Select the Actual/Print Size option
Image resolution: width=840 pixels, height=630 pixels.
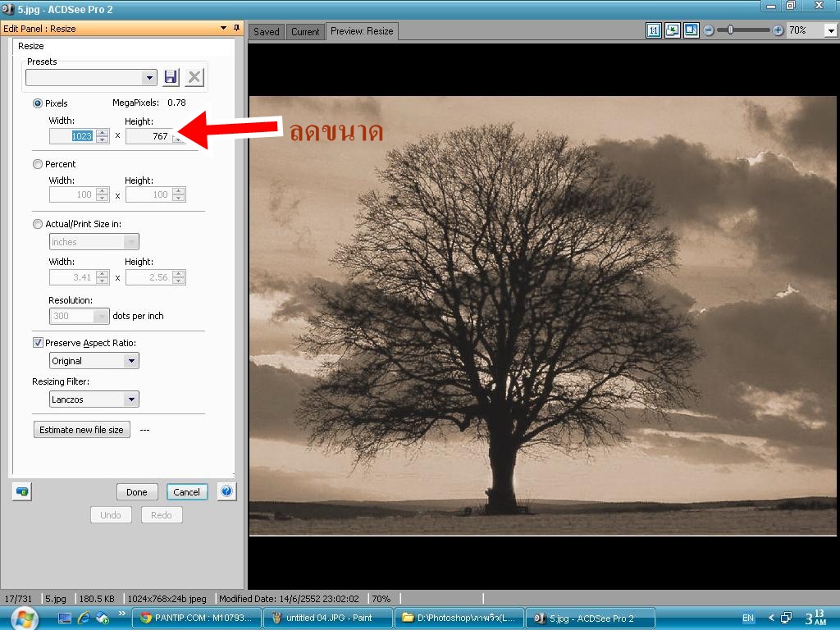pos(38,224)
